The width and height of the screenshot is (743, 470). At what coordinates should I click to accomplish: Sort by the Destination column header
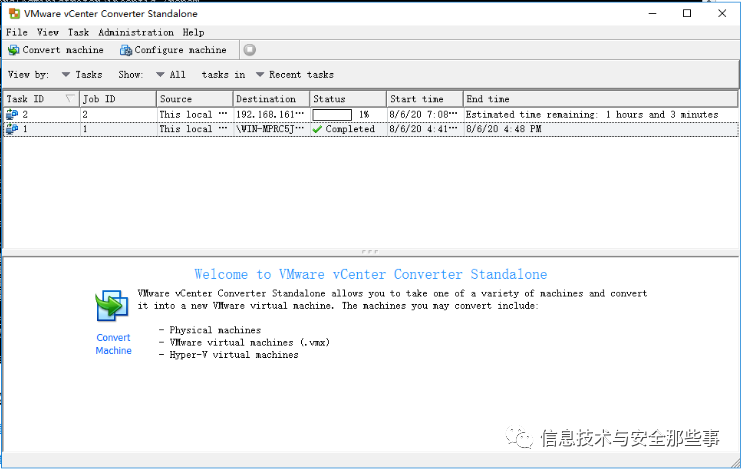[x=271, y=99]
